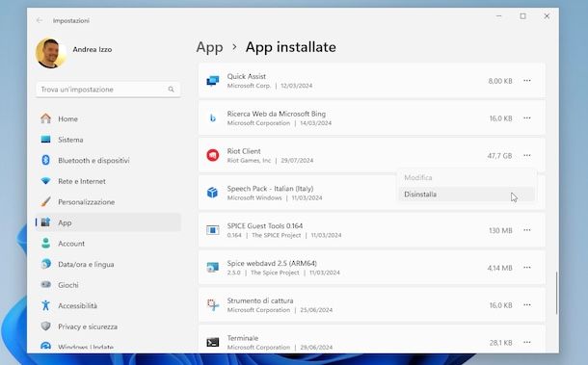Image resolution: width=588 pixels, height=365 pixels.
Task: Focus the Trova un'impostazione search field
Action: (x=108, y=90)
